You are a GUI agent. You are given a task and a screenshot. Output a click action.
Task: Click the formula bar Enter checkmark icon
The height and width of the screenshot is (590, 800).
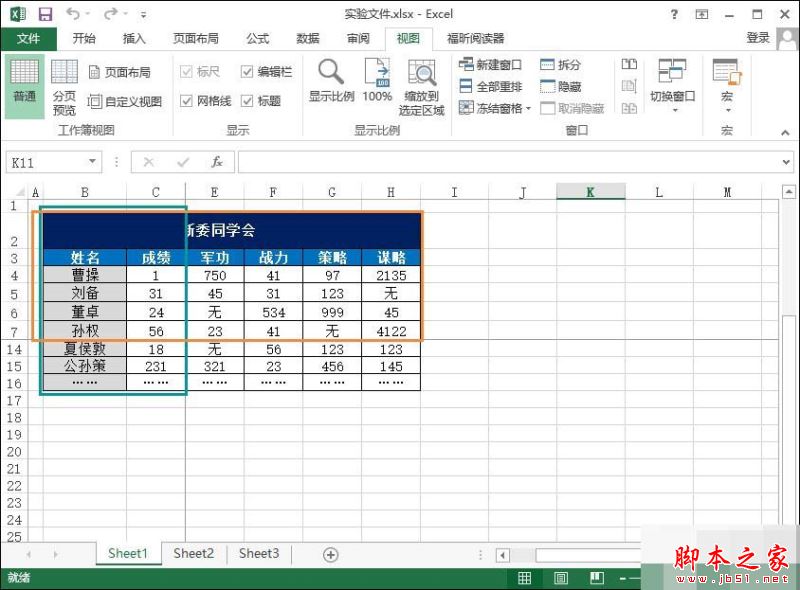pyautogui.click(x=183, y=162)
